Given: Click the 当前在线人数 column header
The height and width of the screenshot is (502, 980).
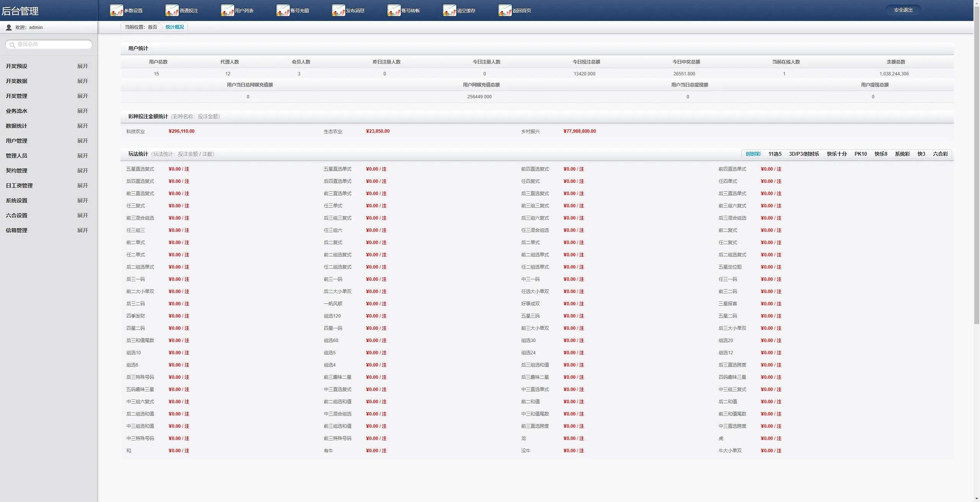Looking at the screenshot, I should click(x=786, y=62).
